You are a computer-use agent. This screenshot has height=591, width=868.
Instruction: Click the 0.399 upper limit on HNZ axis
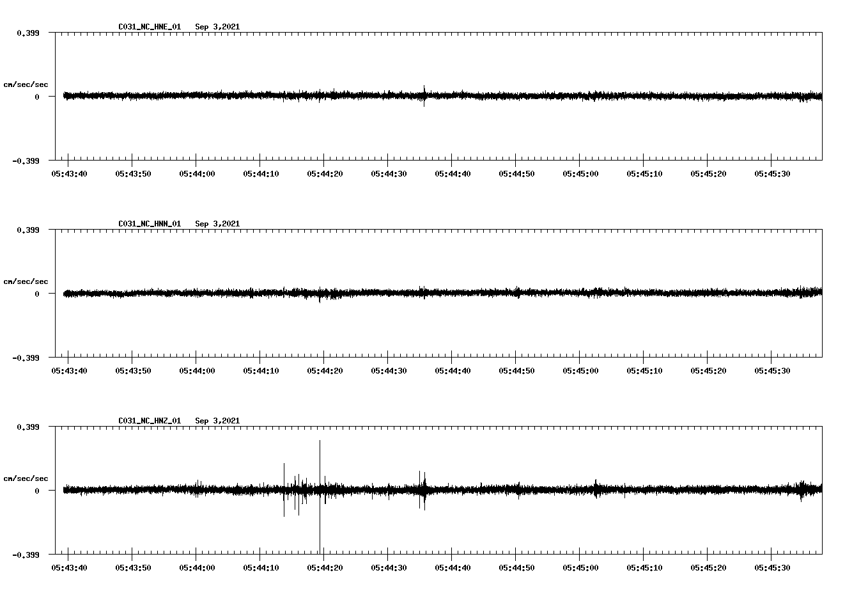[x=27, y=427]
